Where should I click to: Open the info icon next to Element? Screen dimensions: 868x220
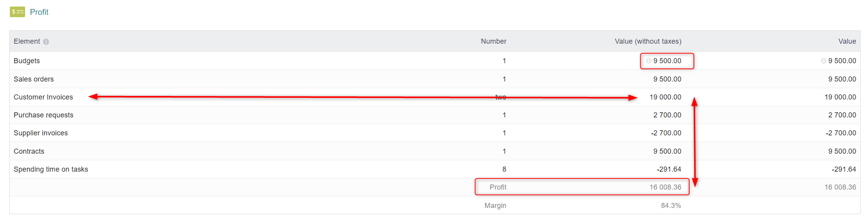click(46, 42)
